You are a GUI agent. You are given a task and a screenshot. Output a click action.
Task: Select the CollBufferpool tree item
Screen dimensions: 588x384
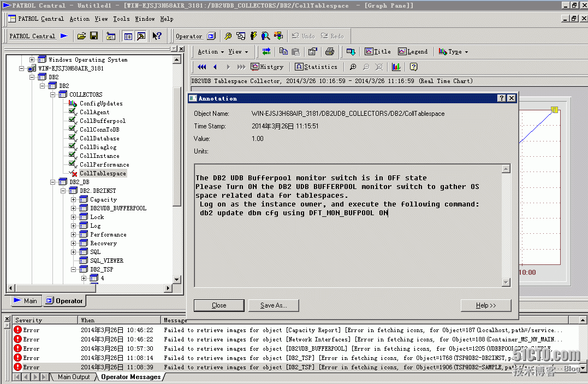point(103,121)
